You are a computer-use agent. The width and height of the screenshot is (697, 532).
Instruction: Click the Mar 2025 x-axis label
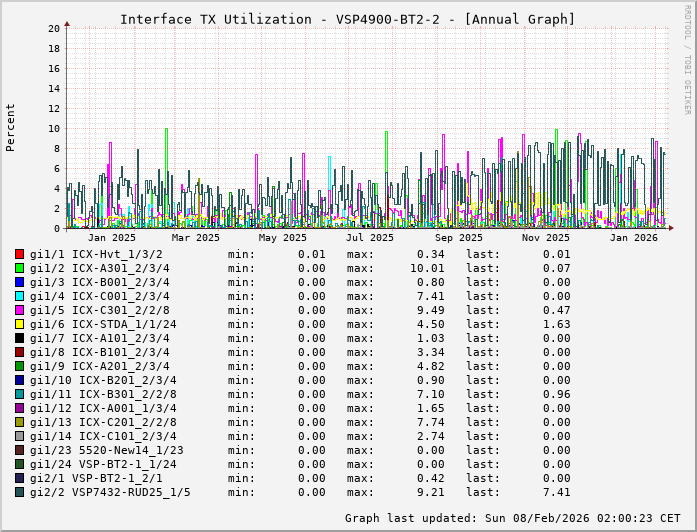[x=196, y=237]
